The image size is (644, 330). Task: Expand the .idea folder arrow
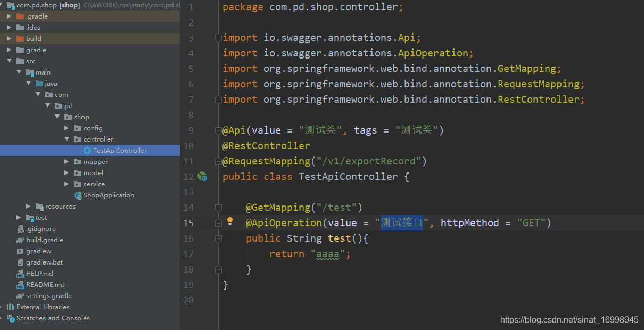tap(9, 28)
